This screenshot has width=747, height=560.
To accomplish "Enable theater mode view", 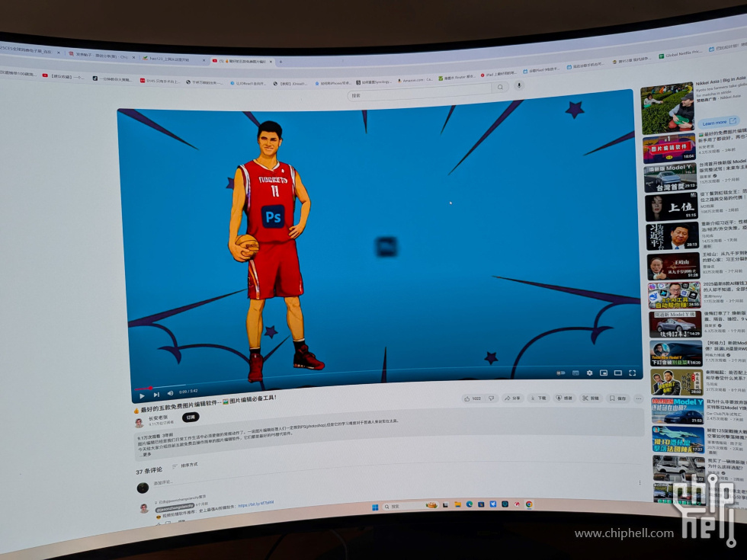I will (618, 373).
